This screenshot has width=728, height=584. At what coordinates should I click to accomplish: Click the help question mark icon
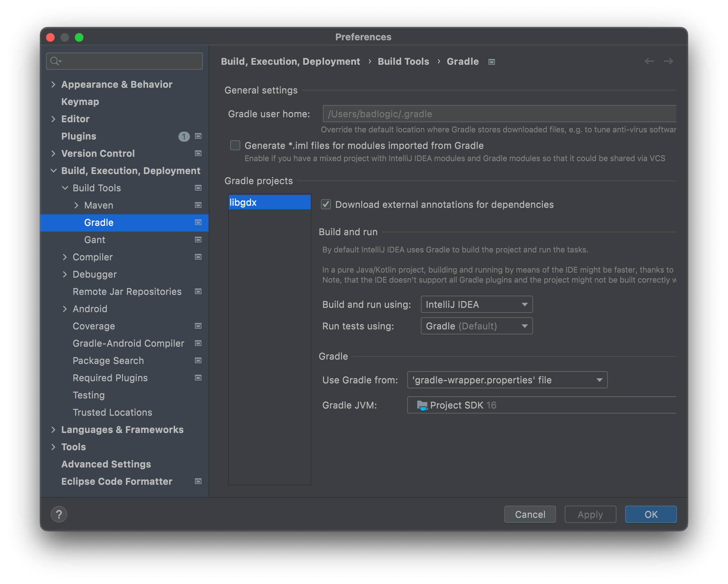(x=59, y=514)
